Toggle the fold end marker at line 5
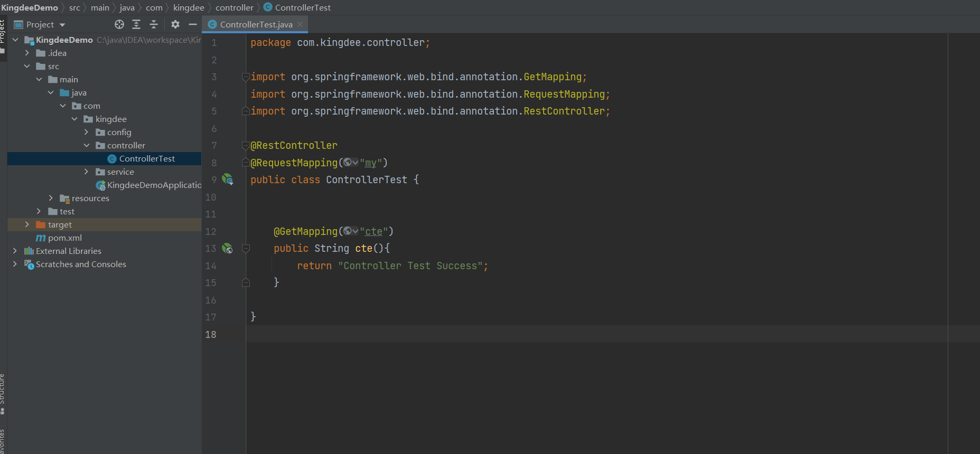Screen dimensions: 980x454 click(246, 111)
